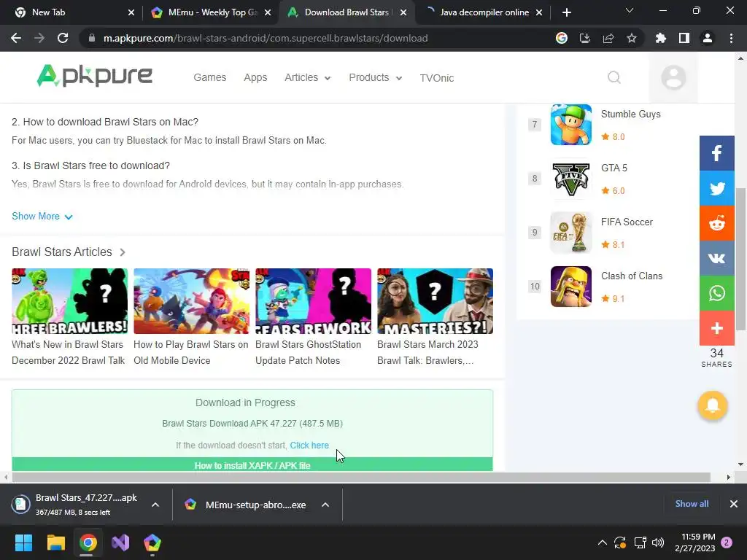Share on Facebook
This screenshot has height=560, width=747.
[717, 153]
